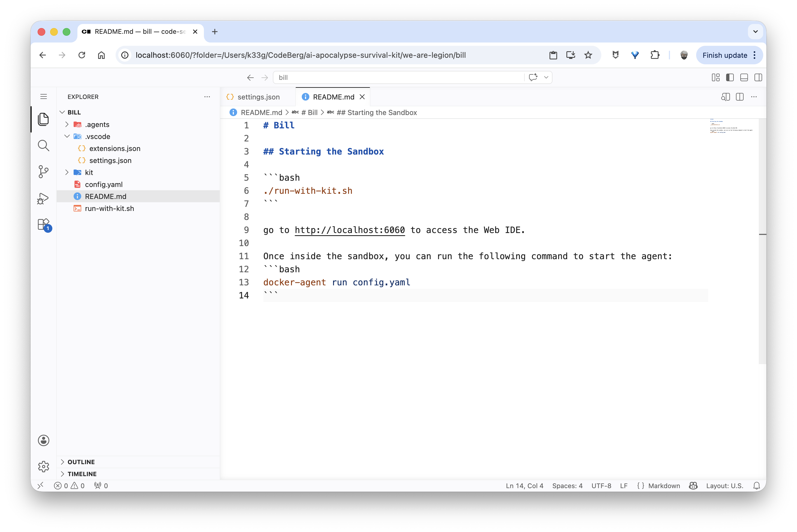The image size is (797, 532).
Task: Open the Customize Layout button
Action: 716,78
